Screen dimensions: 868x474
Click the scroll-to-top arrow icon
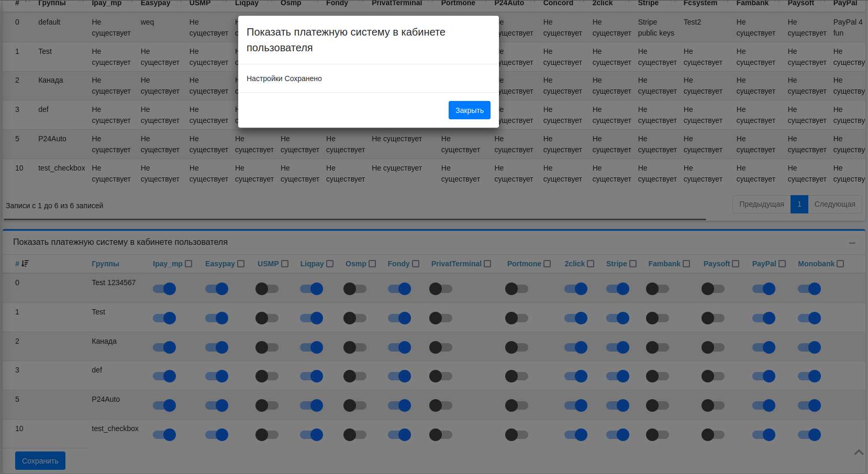click(859, 452)
